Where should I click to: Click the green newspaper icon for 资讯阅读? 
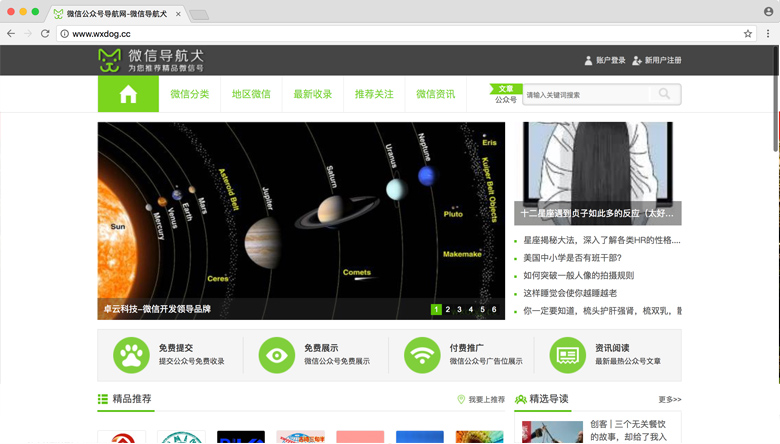pyautogui.click(x=568, y=355)
